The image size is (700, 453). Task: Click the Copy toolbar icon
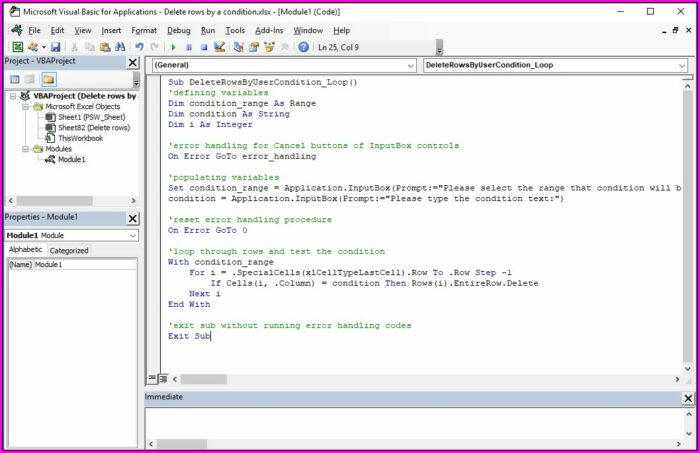89,47
